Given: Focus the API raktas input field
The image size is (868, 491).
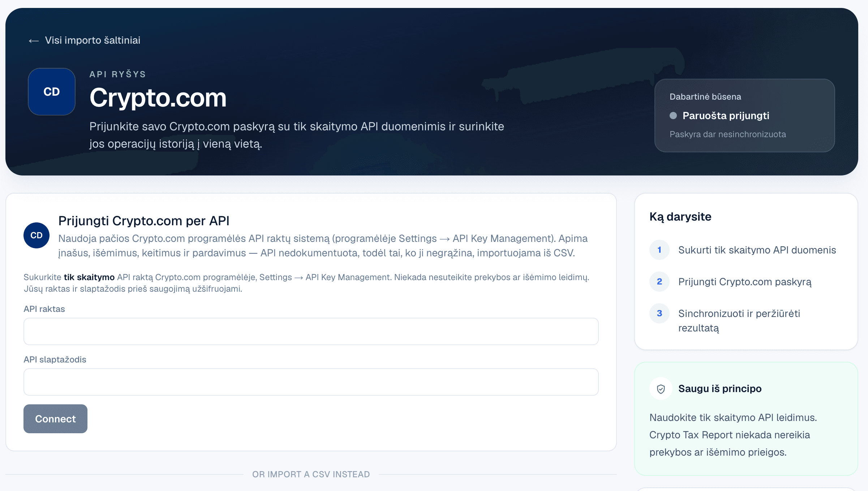Looking at the screenshot, I should point(311,331).
